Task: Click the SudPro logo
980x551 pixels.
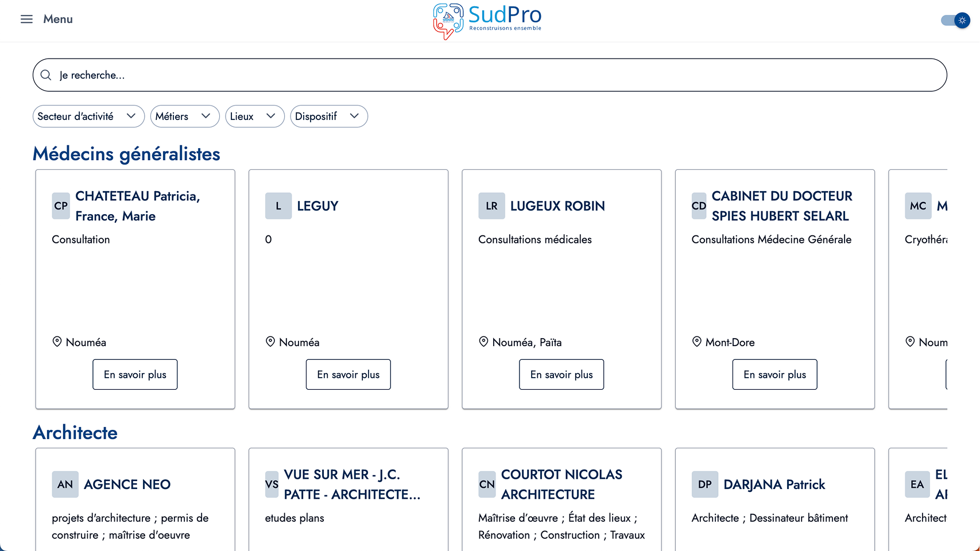Action: tap(487, 21)
